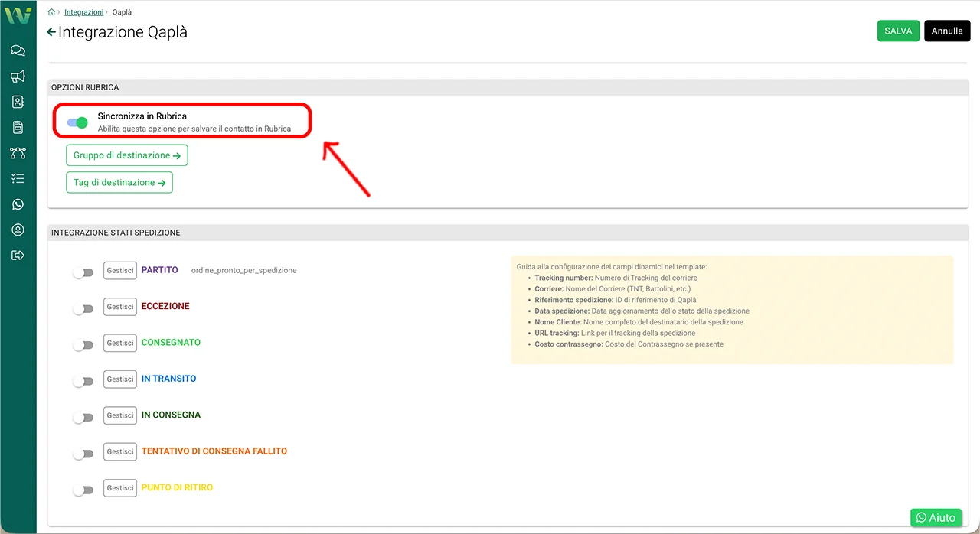Viewport: 980px width, 534px height.
Task: Open the WhatsApp icon in sidebar
Action: [x=18, y=204]
